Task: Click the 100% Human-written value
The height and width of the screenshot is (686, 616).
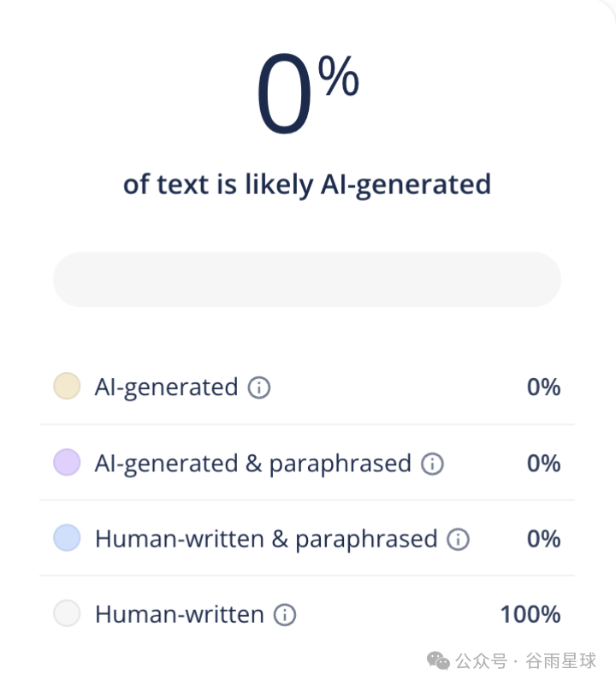Action: [530, 614]
